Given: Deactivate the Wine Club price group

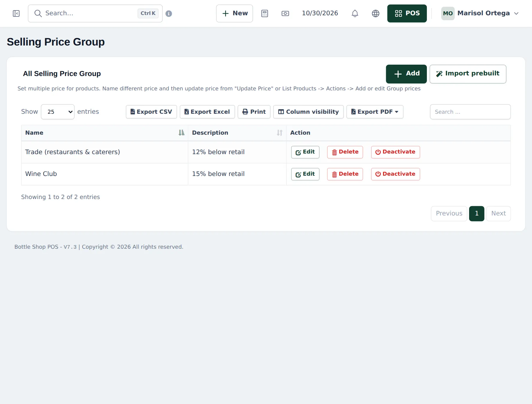Looking at the screenshot, I should pyautogui.click(x=395, y=174).
